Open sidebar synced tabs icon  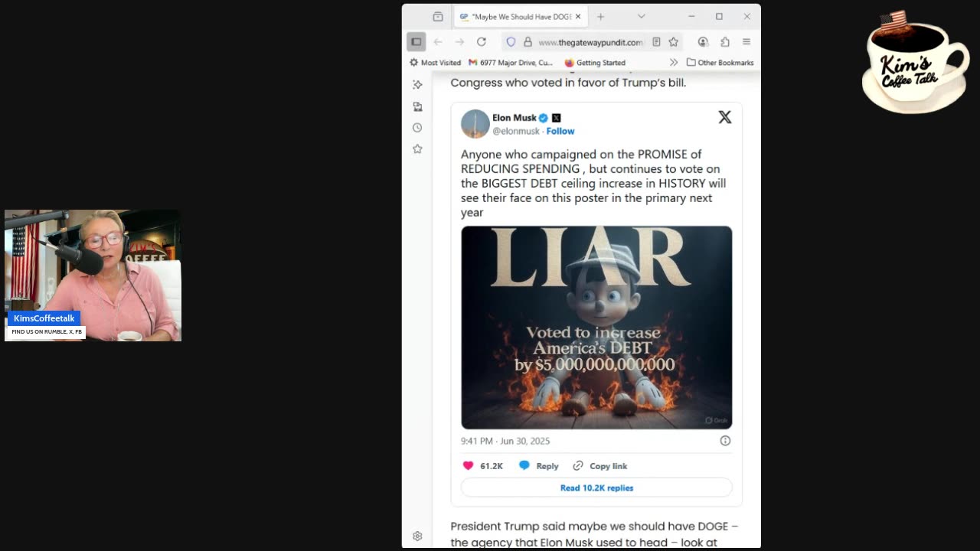tap(417, 106)
